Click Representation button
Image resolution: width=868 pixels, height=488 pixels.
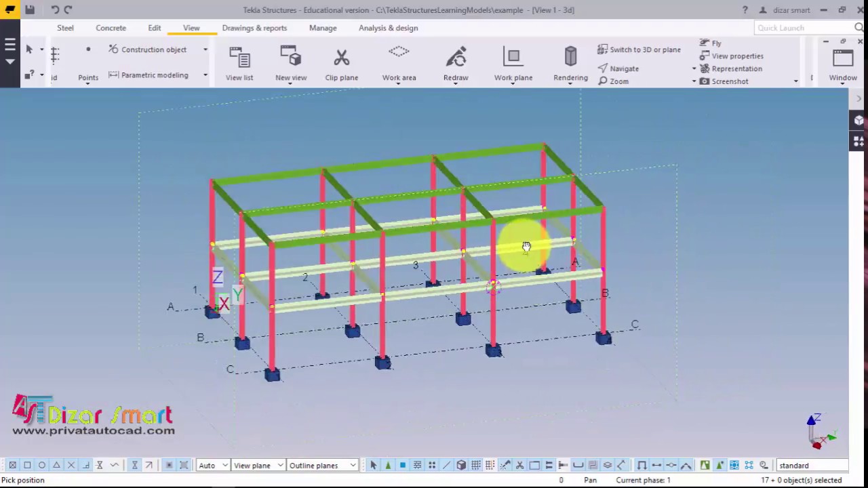[731, 69]
